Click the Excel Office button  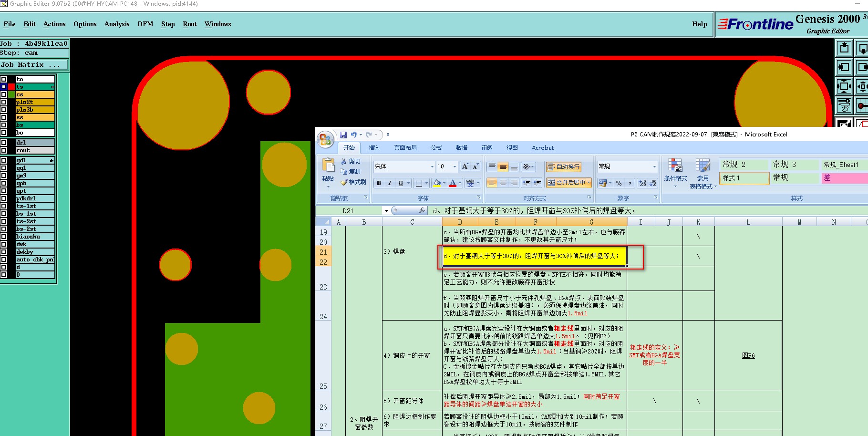coord(326,139)
